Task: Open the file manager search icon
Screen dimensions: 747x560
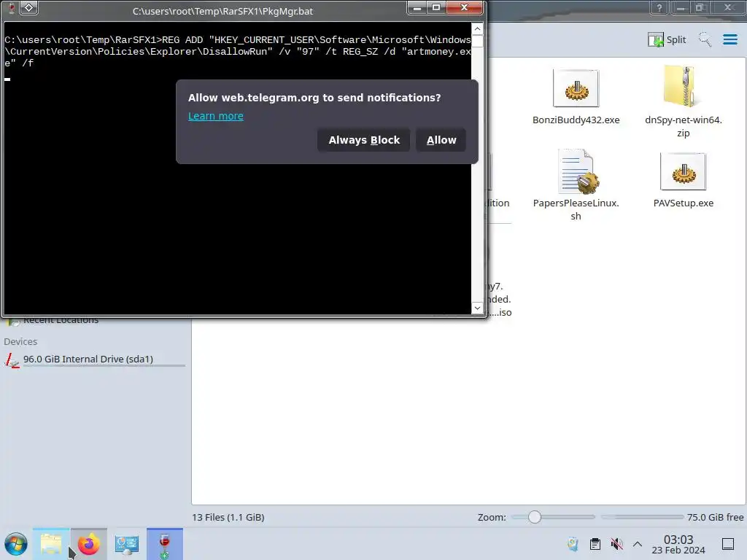Action: point(705,39)
